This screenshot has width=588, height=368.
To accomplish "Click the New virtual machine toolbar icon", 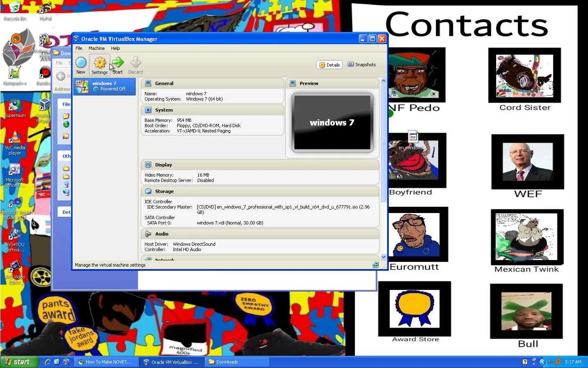I will 81,65.
